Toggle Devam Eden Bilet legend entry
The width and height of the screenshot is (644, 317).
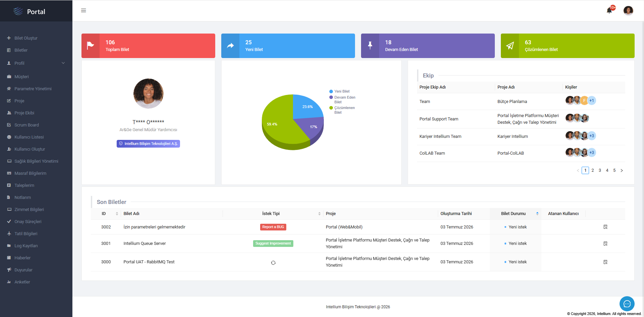coord(342,100)
